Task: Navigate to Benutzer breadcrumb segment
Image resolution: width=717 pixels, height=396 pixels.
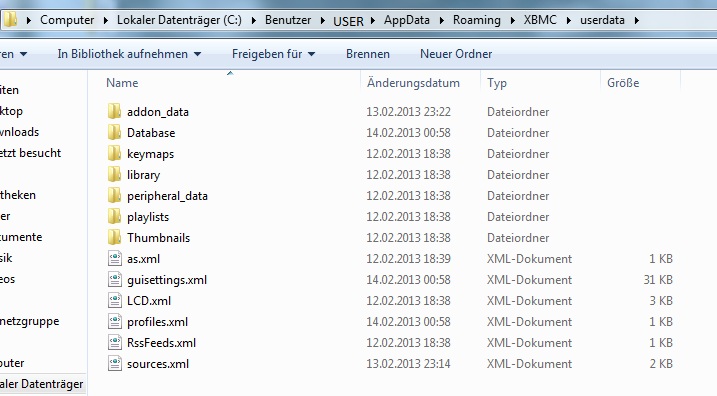Action: 288,20
